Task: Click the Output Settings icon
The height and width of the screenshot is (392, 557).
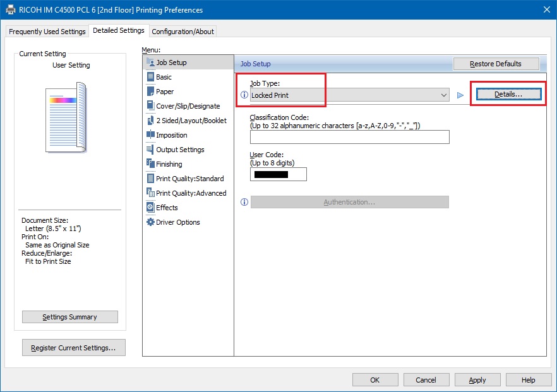Action: tap(150, 150)
